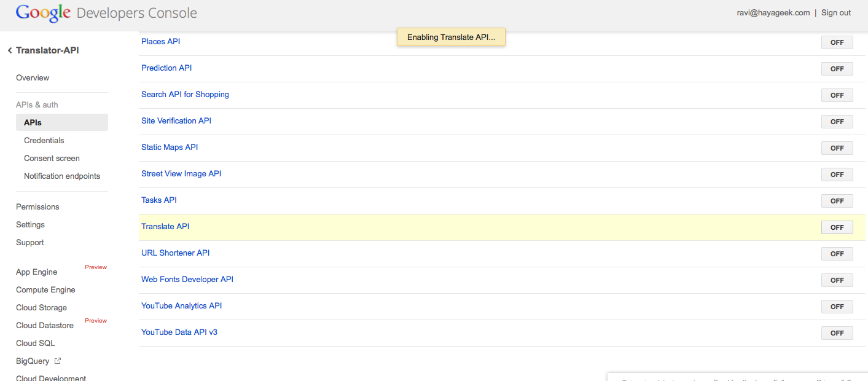
Task: Open the Translate API link
Action: pos(165,227)
